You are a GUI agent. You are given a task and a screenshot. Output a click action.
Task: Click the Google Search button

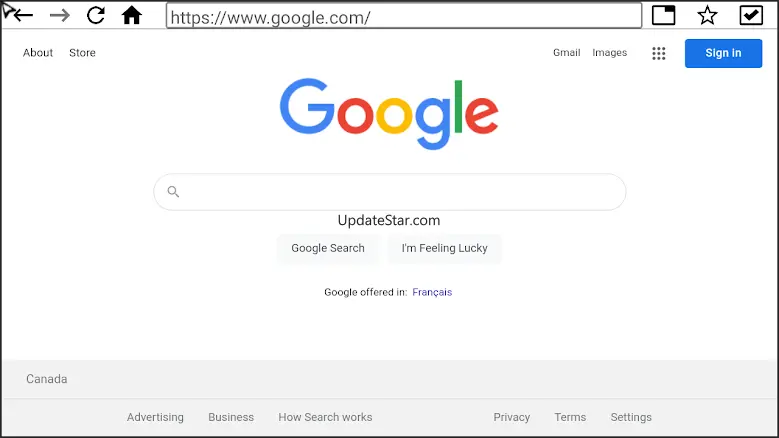(x=328, y=248)
